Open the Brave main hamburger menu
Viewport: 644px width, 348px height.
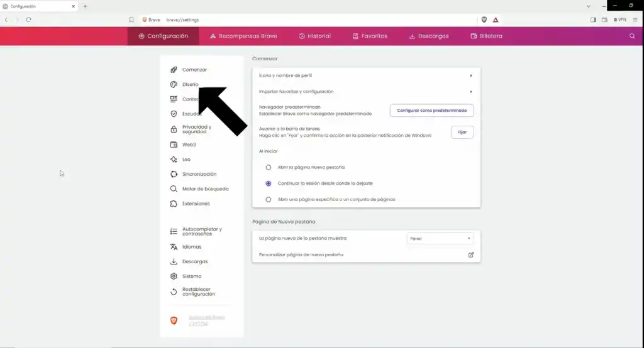(635, 19)
